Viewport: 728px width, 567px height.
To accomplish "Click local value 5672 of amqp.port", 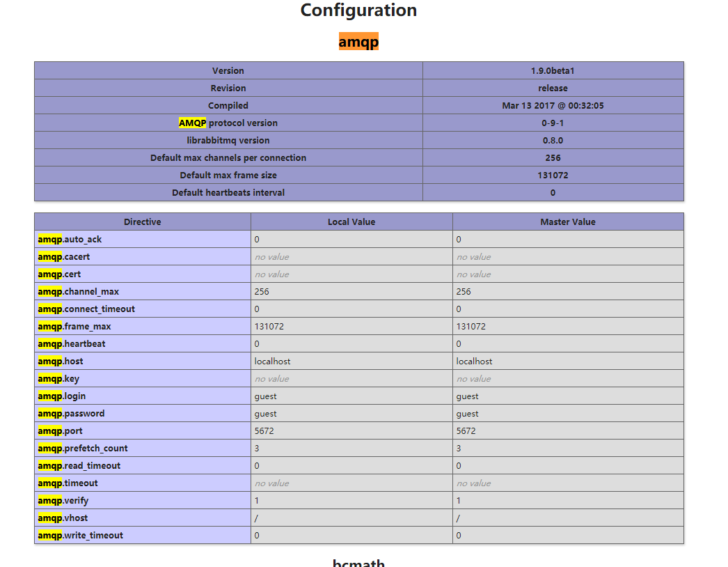I will [x=264, y=431].
